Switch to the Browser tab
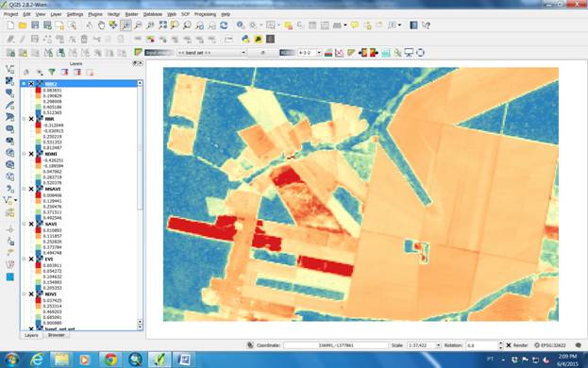 [57, 335]
